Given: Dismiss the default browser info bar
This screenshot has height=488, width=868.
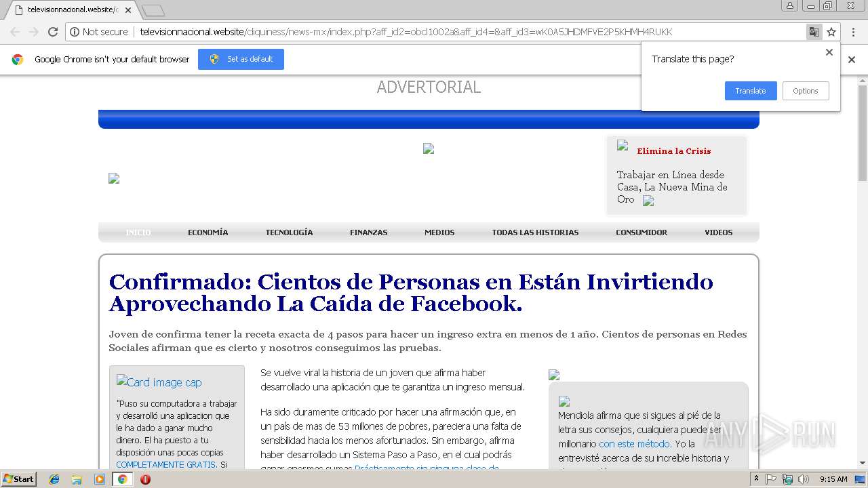Looking at the screenshot, I should 852,60.
